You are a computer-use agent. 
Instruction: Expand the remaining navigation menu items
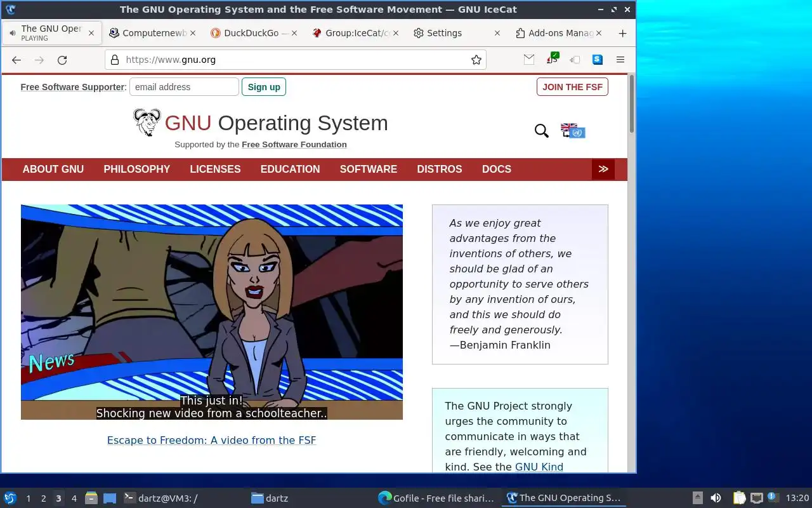[603, 169]
